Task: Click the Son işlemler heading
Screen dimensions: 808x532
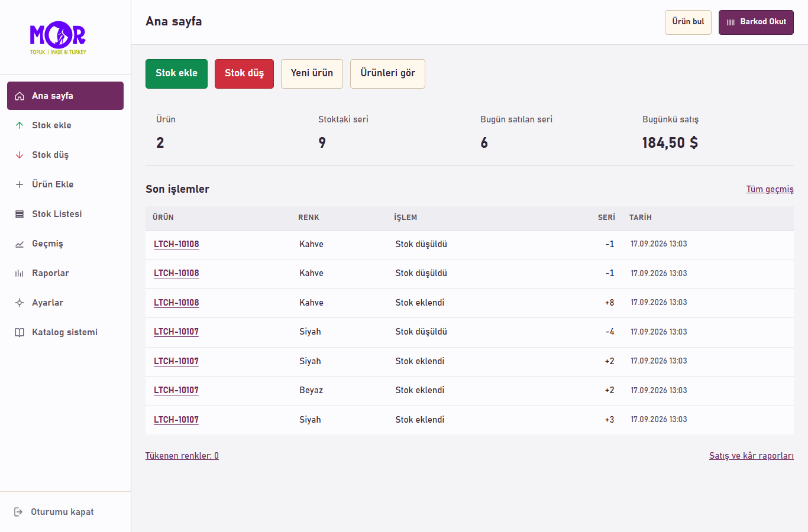Action: coord(177,189)
